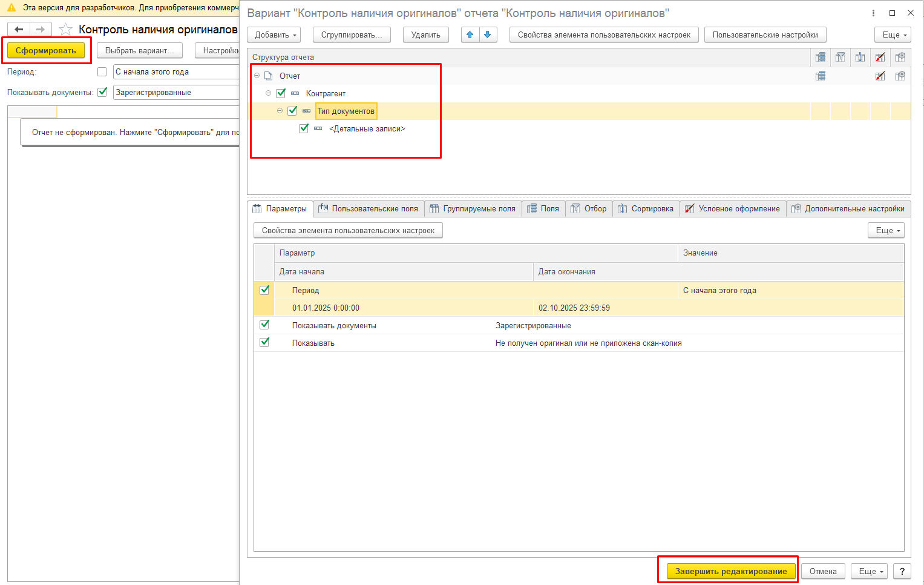Click the grouping icon beside Тип документов
Screen dimensions: 924x585
pyautogui.click(x=307, y=111)
